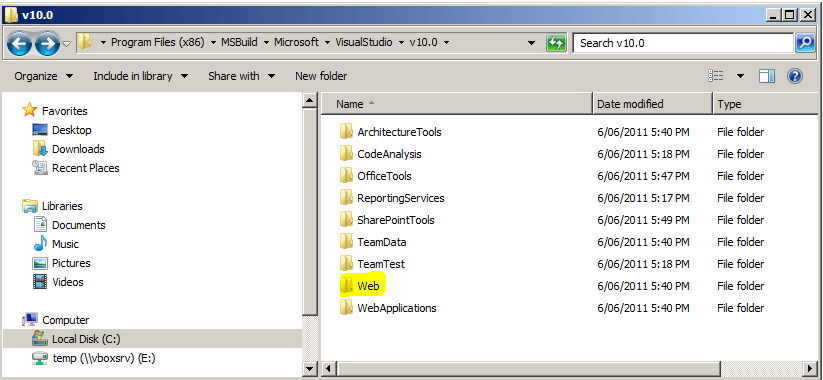Open address bar history dropdown arrow
The height and width of the screenshot is (380, 823).
tap(531, 43)
